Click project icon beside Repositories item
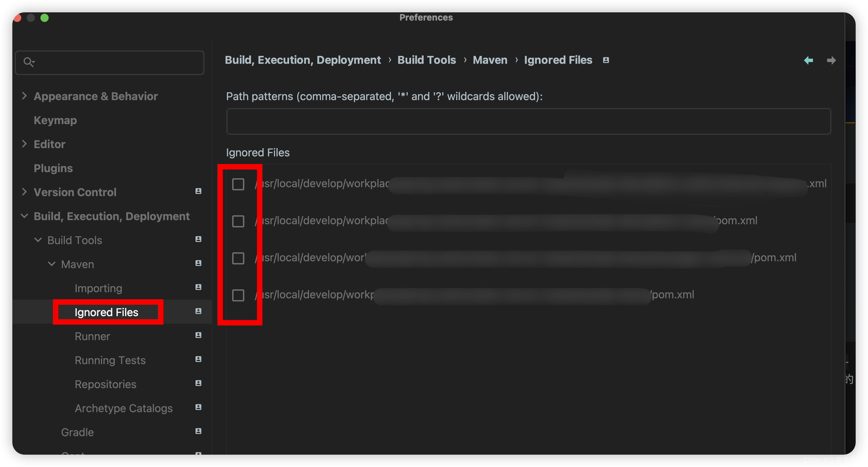Image resolution: width=868 pixels, height=467 pixels. pos(198,383)
